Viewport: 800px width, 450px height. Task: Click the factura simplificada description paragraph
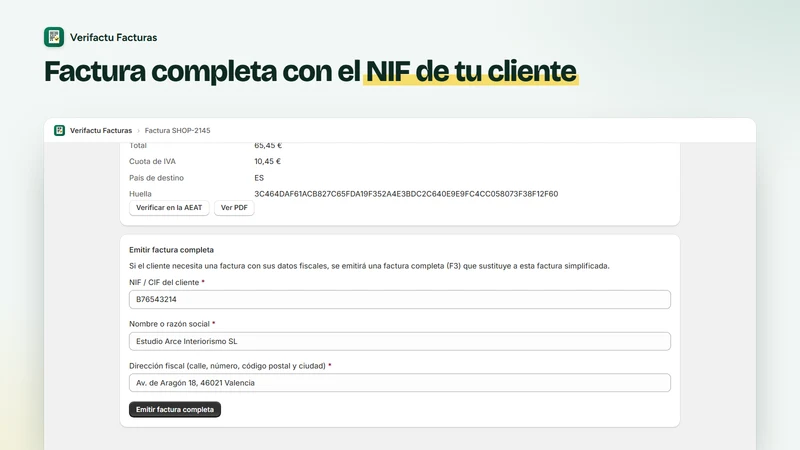[x=369, y=266]
